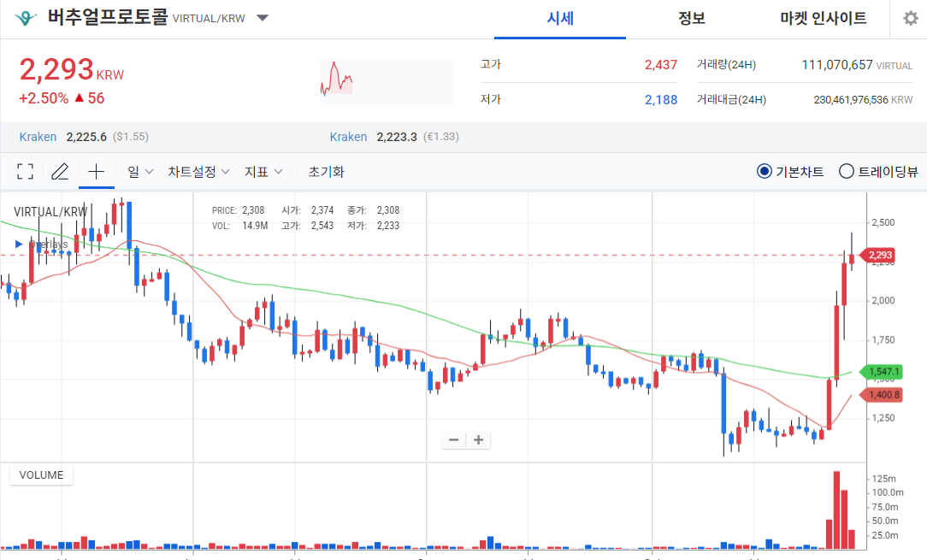Image resolution: width=927 pixels, height=560 pixels.
Task: Click the 초기화 reset button
Action: pos(326,172)
